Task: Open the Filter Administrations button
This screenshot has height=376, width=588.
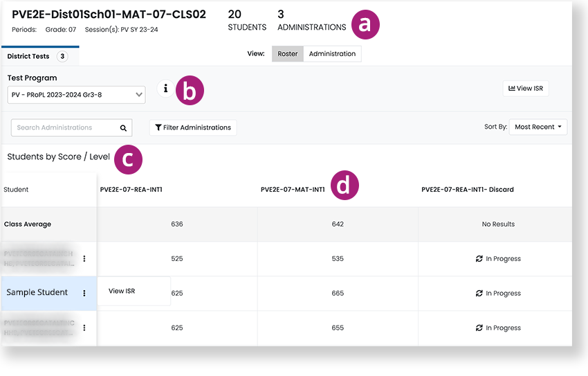Action: point(193,128)
